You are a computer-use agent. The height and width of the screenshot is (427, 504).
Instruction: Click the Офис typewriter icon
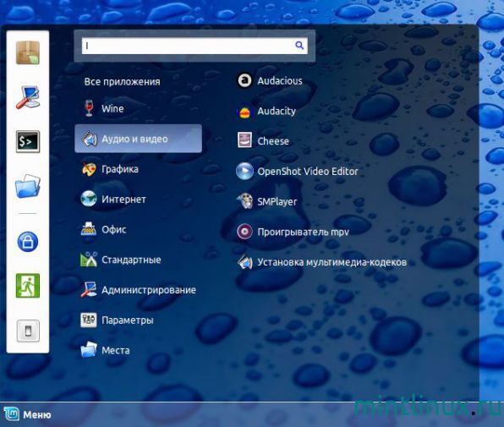pyautogui.click(x=89, y=229)
